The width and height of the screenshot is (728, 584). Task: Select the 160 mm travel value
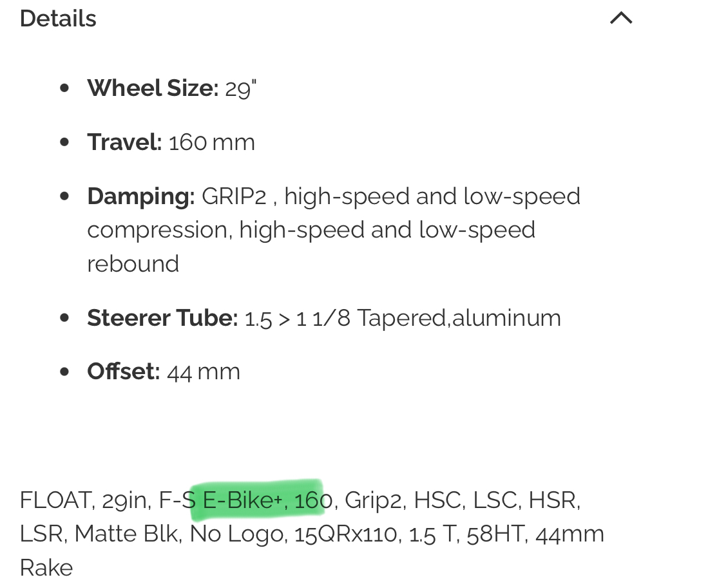coord(212,142)
